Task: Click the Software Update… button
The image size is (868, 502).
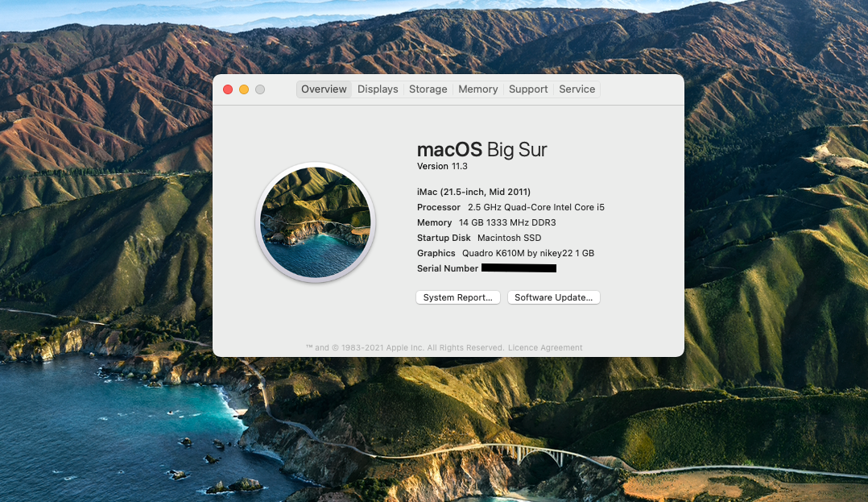Action: tap(554, 297)
